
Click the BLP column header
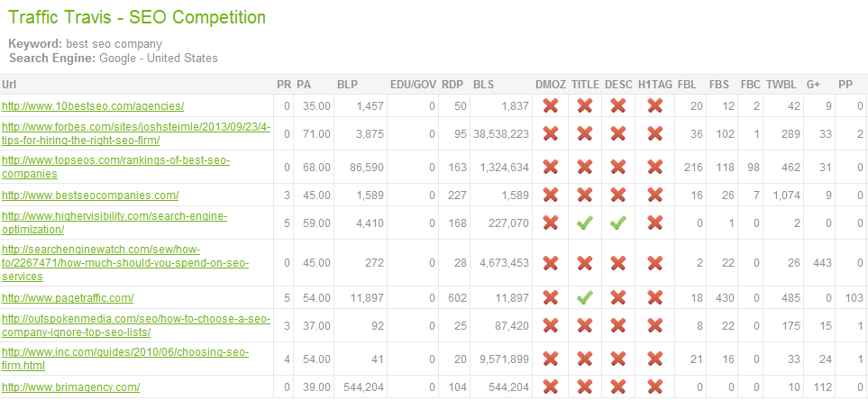pos(348,85)
